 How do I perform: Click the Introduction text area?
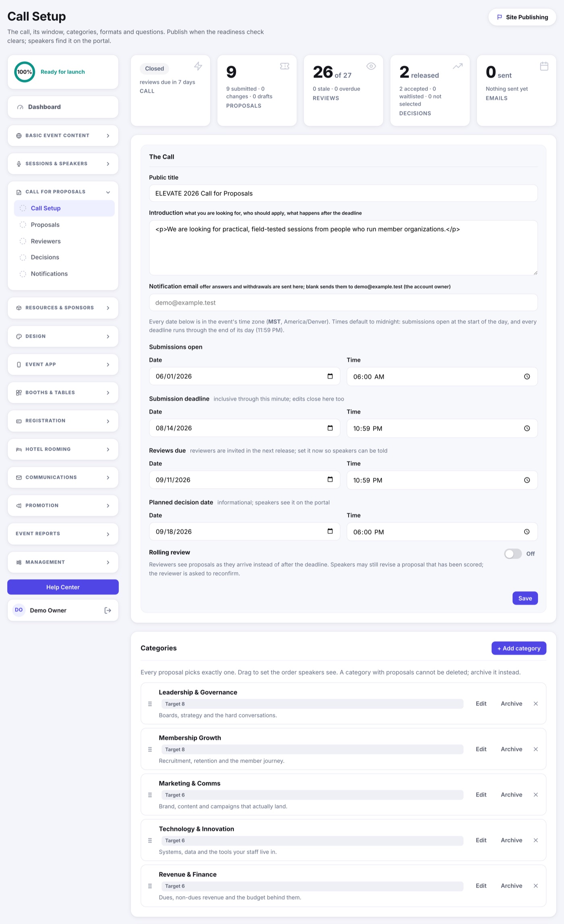coord(343,248)
